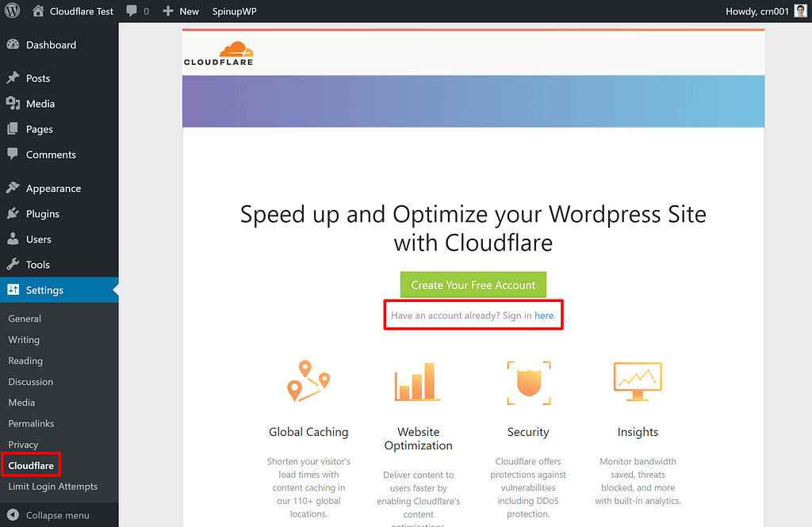This screenshot has width=812, height=527.
Task: Click the Security shield icon
Action: point(528,381)
